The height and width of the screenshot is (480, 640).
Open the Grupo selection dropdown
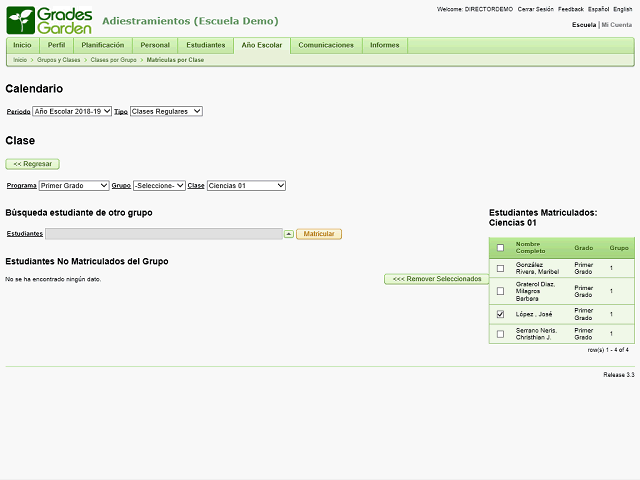[159, 185]
